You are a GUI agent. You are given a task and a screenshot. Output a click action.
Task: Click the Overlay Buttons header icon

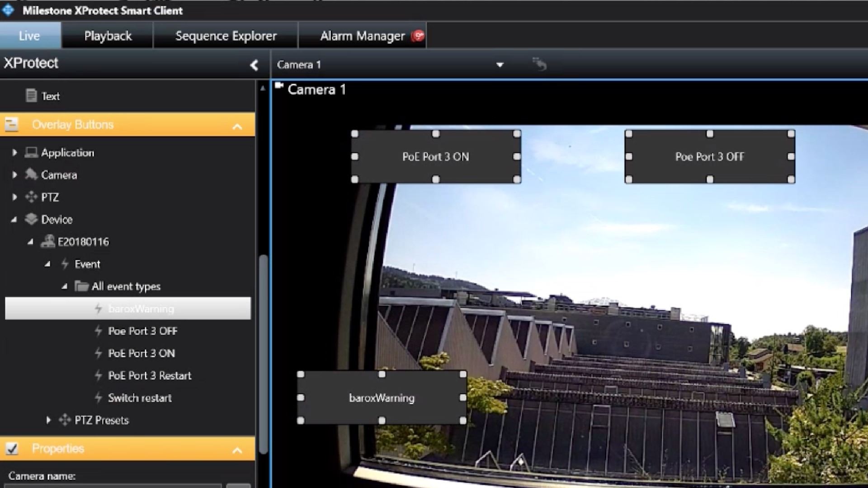coord(11,124)
